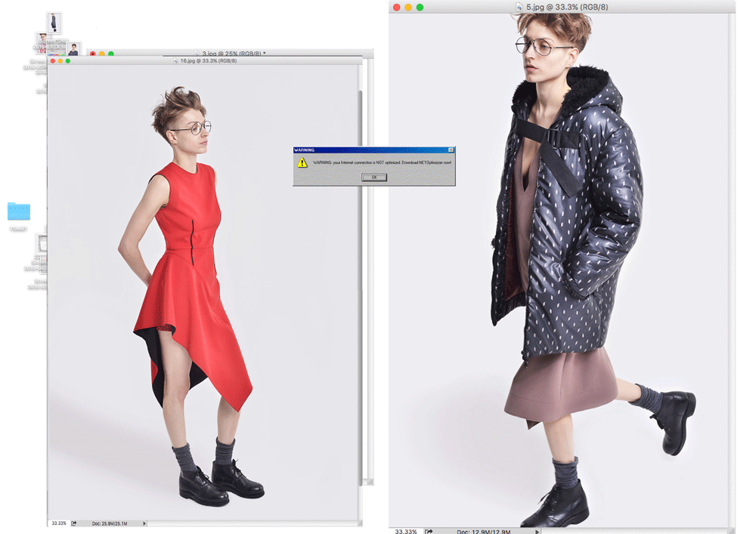Screen dimensions: 756x534
Task: Minimize the 5.jpg window with yellow button
Action: coord(407,7)
